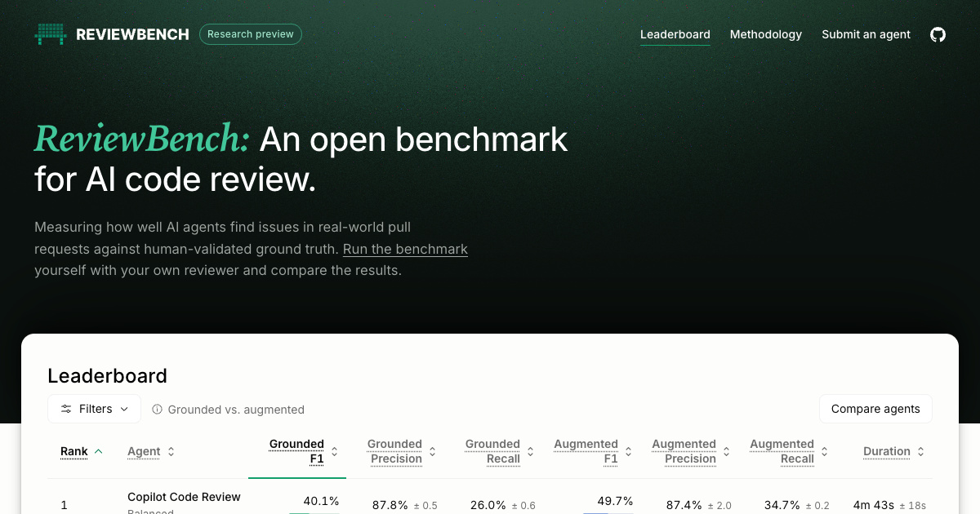Click the ReviewBench hero headline
980x514 pixels.
(x=301, y=160)
